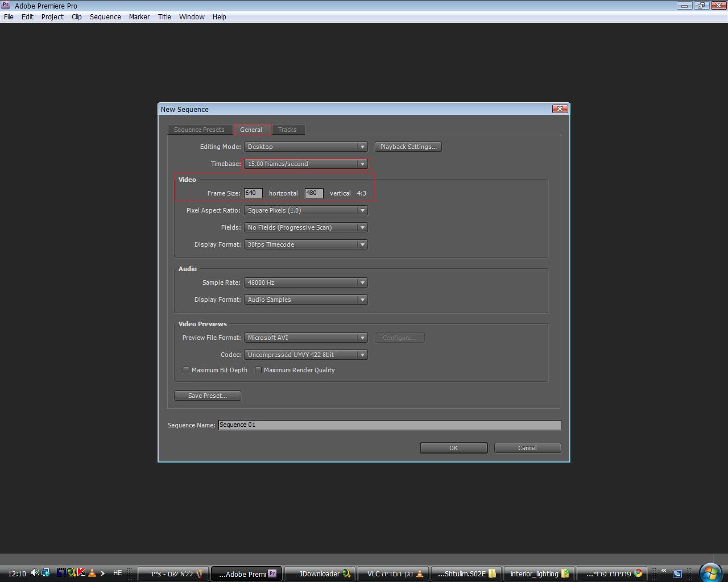Open the Help menu

click(x=220, y=17)
